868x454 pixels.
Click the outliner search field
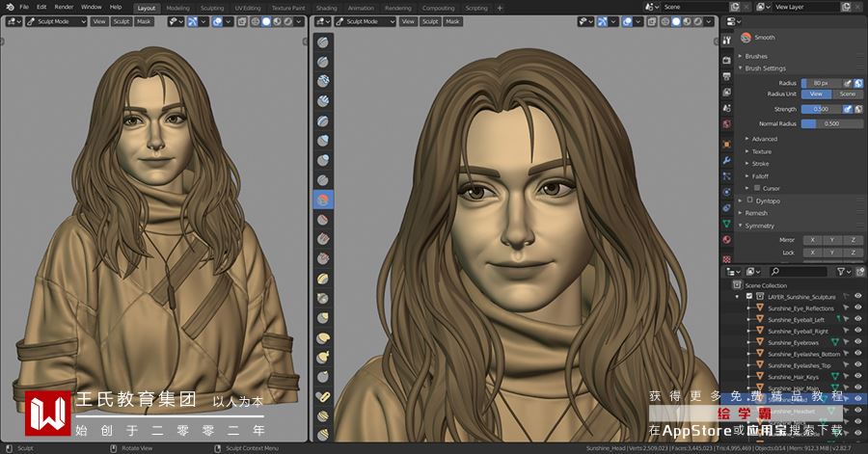click(x=799, y=272)
